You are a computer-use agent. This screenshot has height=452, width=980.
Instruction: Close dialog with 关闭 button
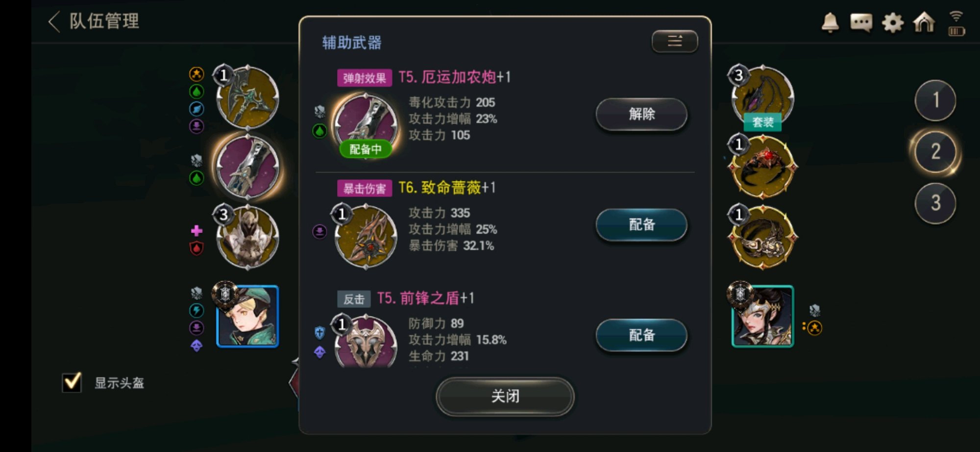point(505,396)
